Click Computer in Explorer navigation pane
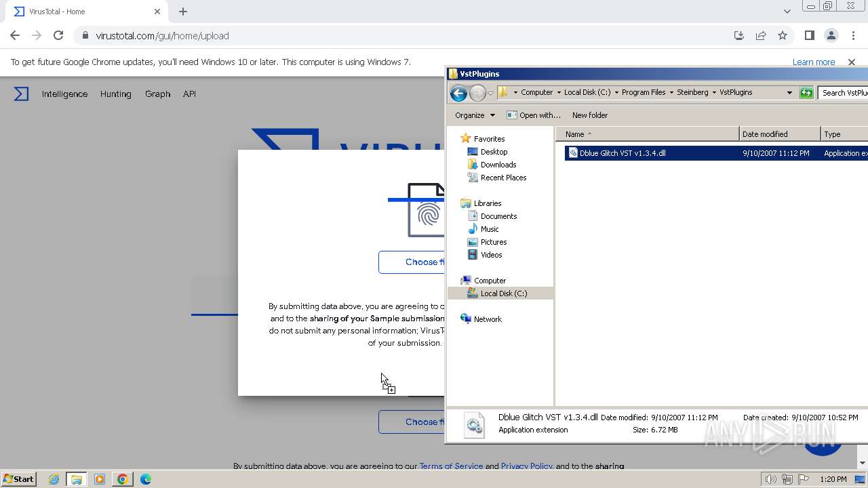The width and height of the screenshot is (868, 488). click(490, 281)
